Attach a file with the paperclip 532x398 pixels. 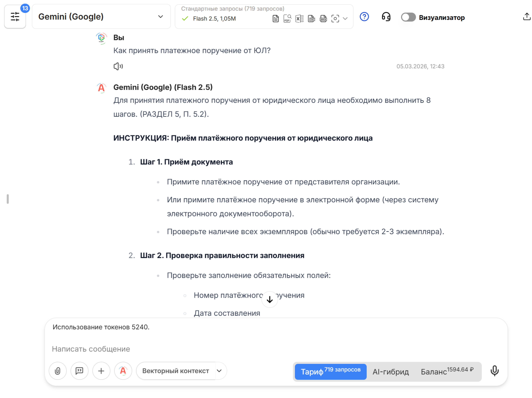57,371
